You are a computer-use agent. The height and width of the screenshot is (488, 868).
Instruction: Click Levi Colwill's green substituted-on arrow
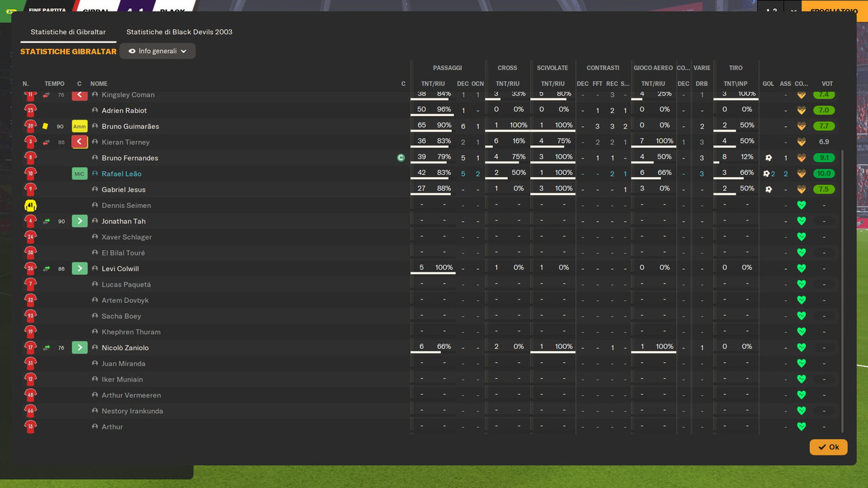point(79,268)
